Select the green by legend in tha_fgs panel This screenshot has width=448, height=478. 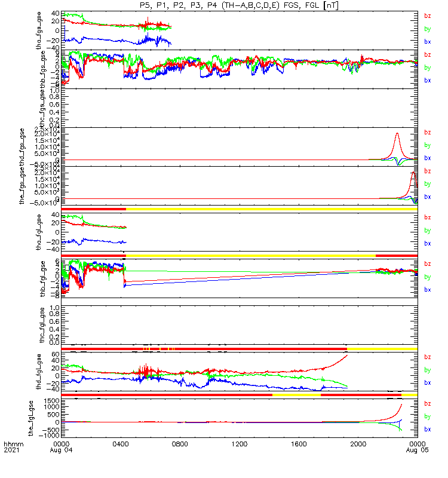click(x=427, y=29)
